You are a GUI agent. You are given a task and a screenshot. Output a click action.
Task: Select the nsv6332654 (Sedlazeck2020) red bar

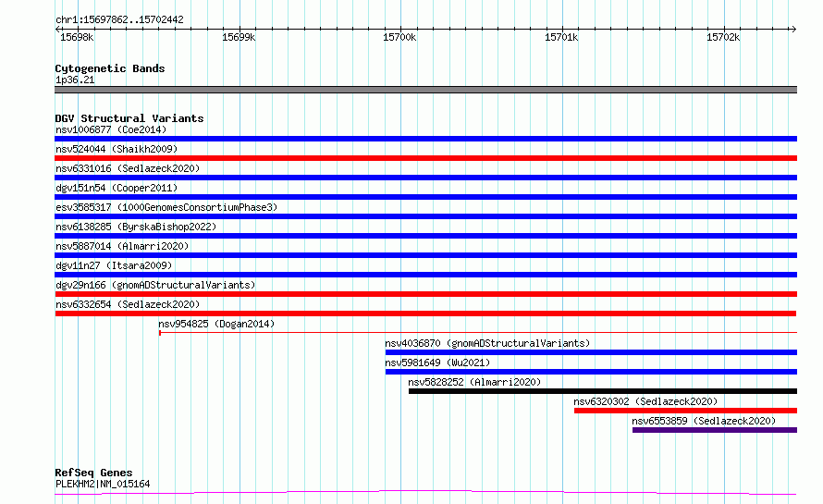425,313
